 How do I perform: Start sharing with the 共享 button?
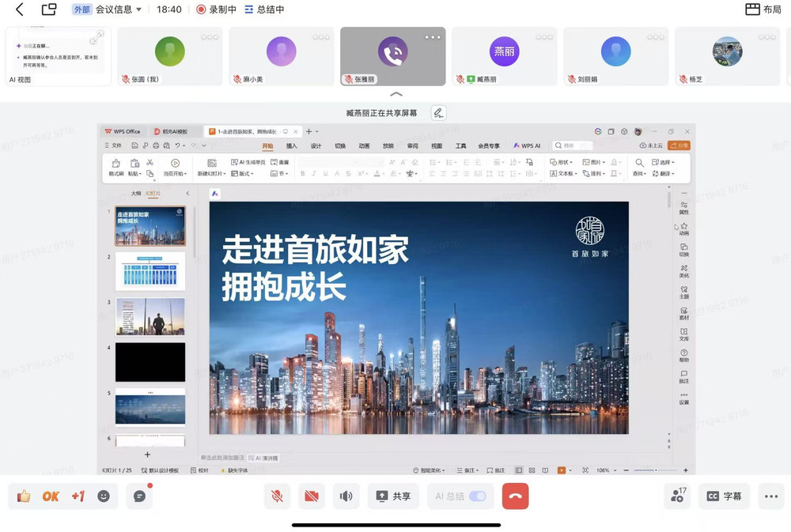(393, 496)
